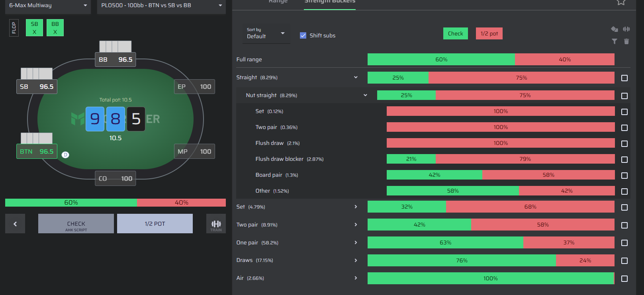
Task: Click the dumbbell train icon in filter toolbar
Action: click(626, 29)
